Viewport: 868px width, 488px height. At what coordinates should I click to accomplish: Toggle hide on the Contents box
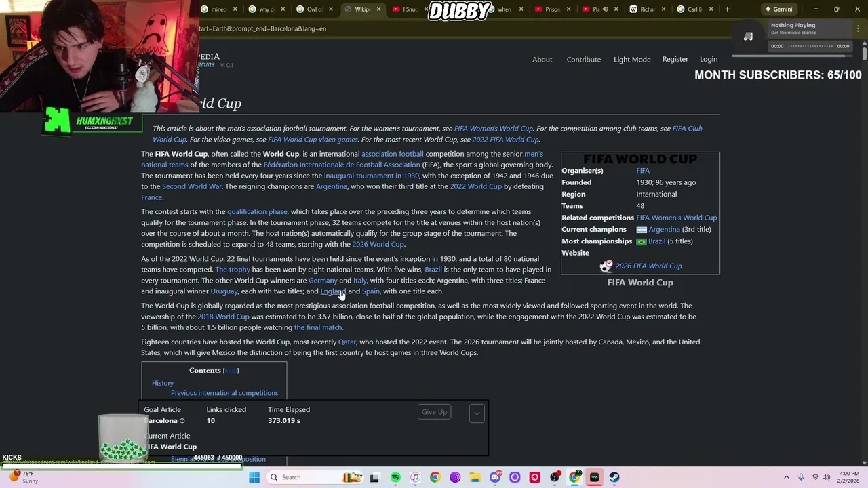(x=231, y=371)
